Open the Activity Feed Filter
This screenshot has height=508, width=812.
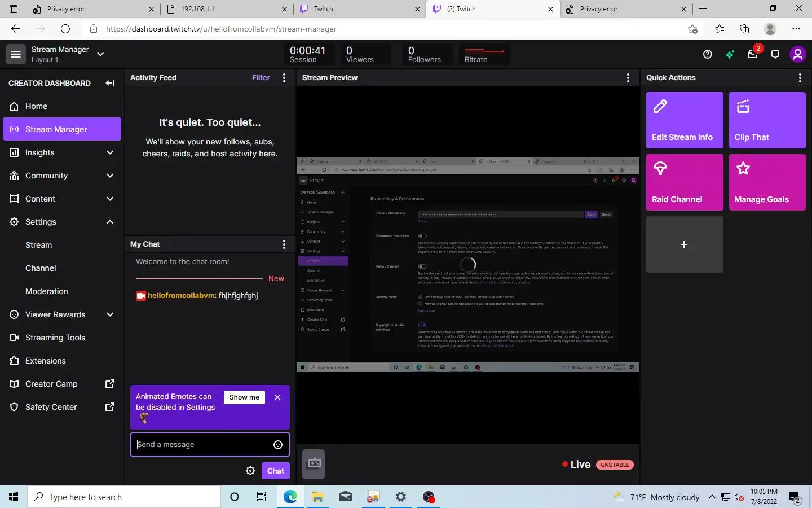coord(261,78)
